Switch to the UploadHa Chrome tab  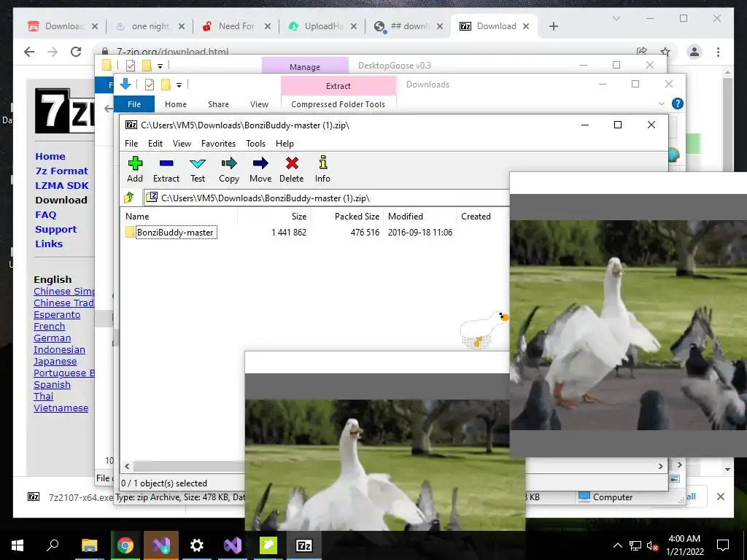click(x=322, y=26)
